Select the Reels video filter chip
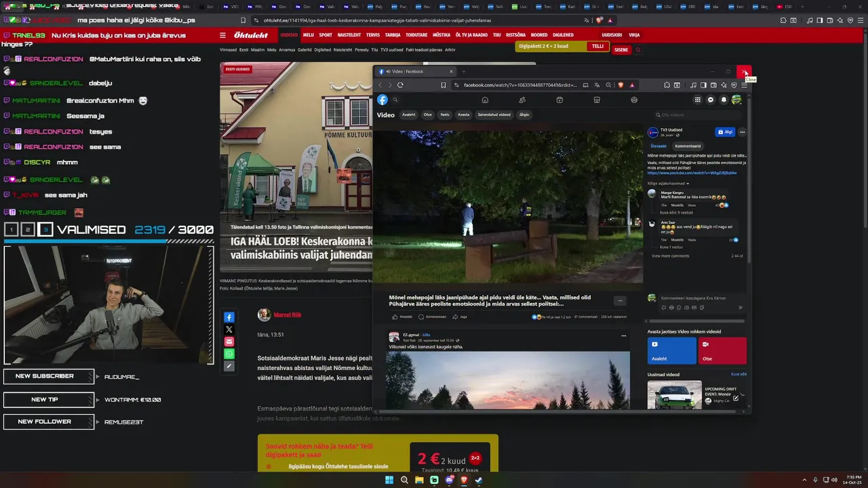Image resolution: width=868 pixels, height=488 pixels. (x=445, y=115)
